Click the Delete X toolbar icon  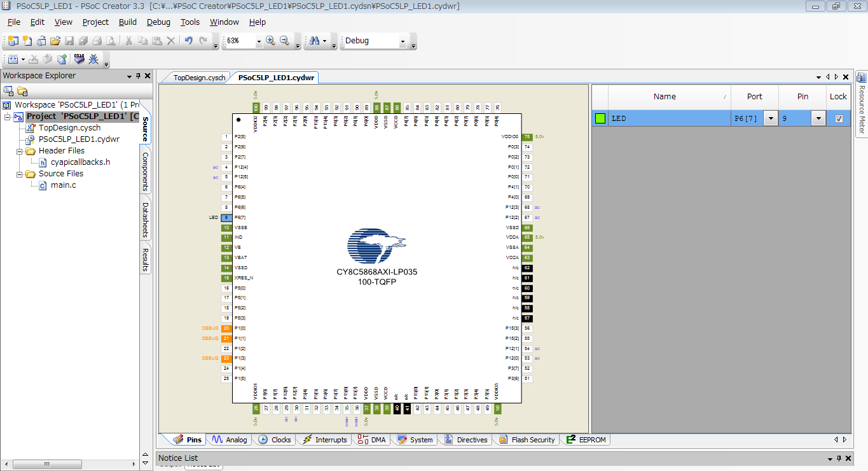coord(170,41)
